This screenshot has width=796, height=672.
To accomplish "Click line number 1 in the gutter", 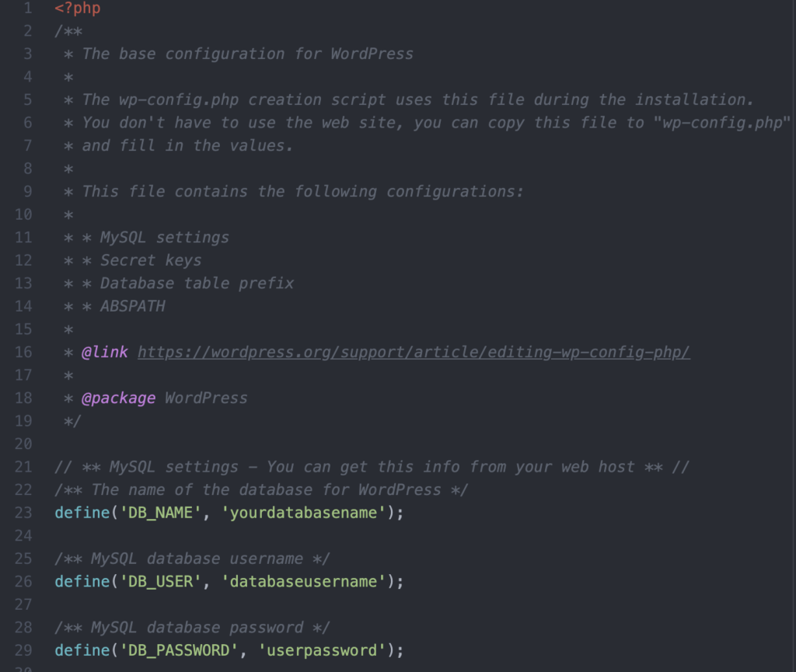I will pos(27,9).
